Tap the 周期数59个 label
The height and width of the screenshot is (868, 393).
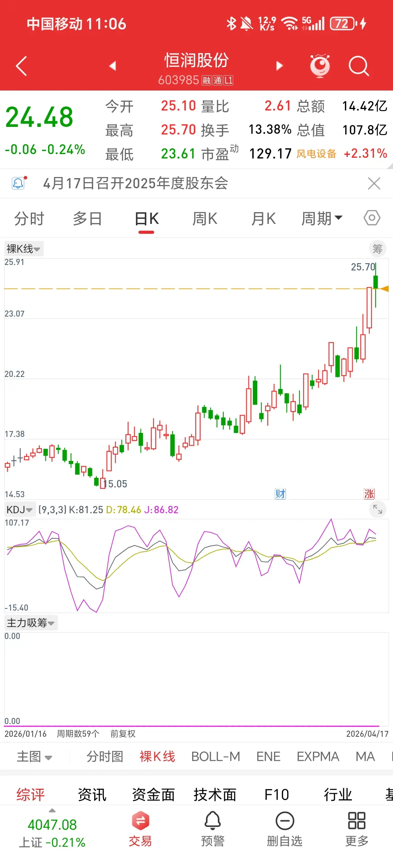(78, 734)
